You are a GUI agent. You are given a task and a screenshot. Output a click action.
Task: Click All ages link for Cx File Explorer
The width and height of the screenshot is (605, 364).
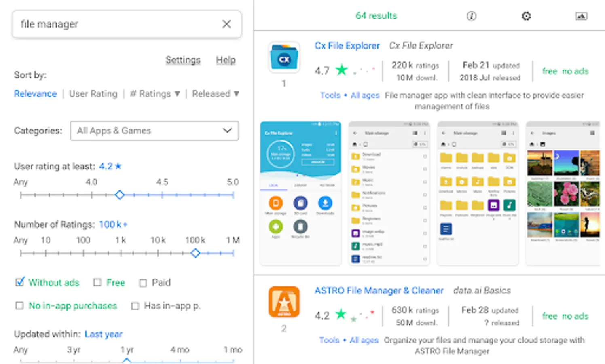pyautogui.click(x=365, y=95)
